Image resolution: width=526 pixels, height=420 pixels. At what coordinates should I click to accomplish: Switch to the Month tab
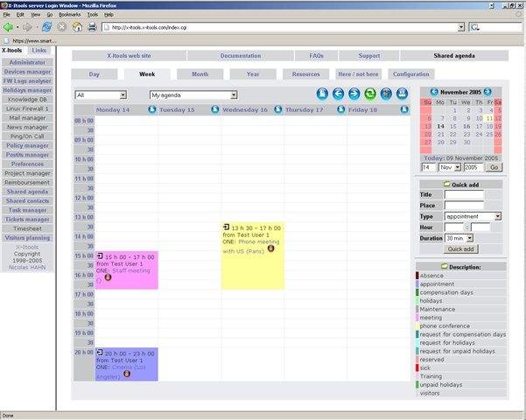pos(200,74)
